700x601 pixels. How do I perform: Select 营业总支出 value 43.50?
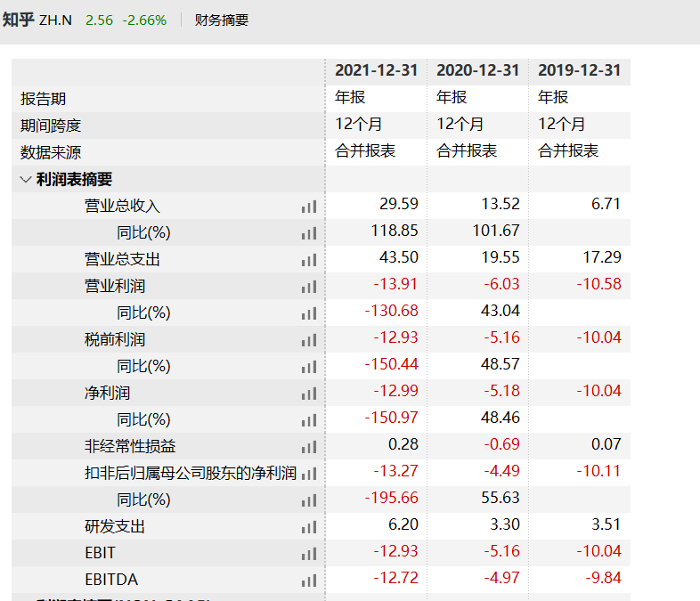pos(399,257)
